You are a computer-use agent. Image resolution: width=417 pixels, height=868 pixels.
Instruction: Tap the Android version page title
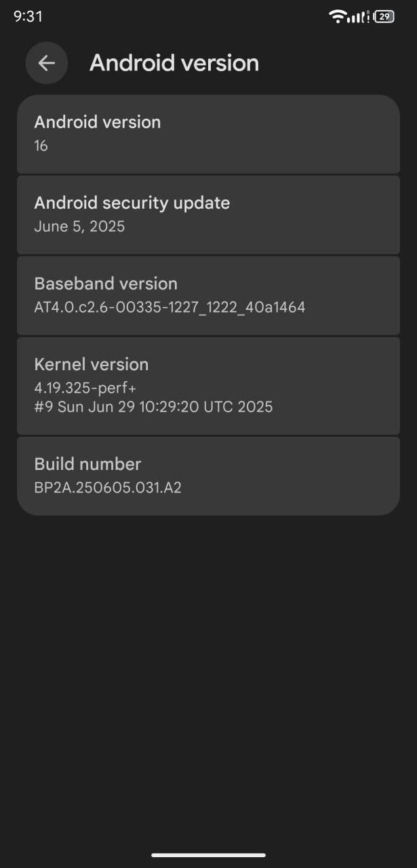pos(174,63)
